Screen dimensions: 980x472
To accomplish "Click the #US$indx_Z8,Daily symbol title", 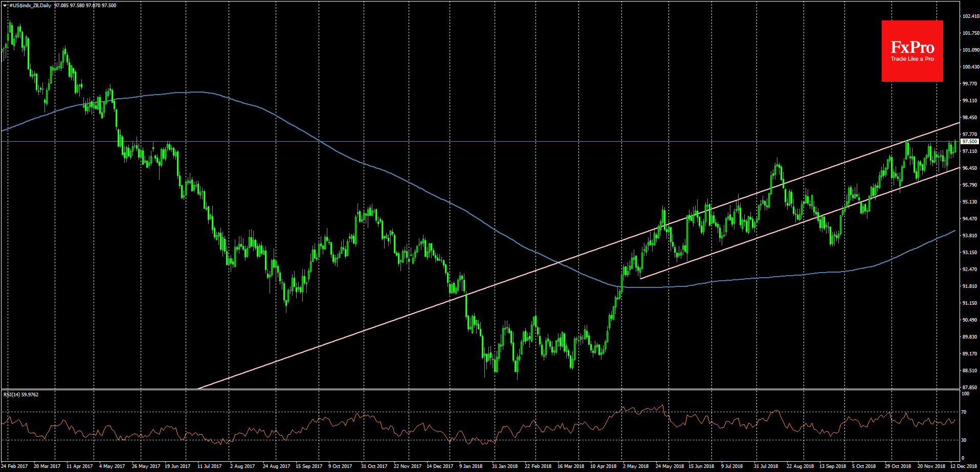I will point(30,6).
